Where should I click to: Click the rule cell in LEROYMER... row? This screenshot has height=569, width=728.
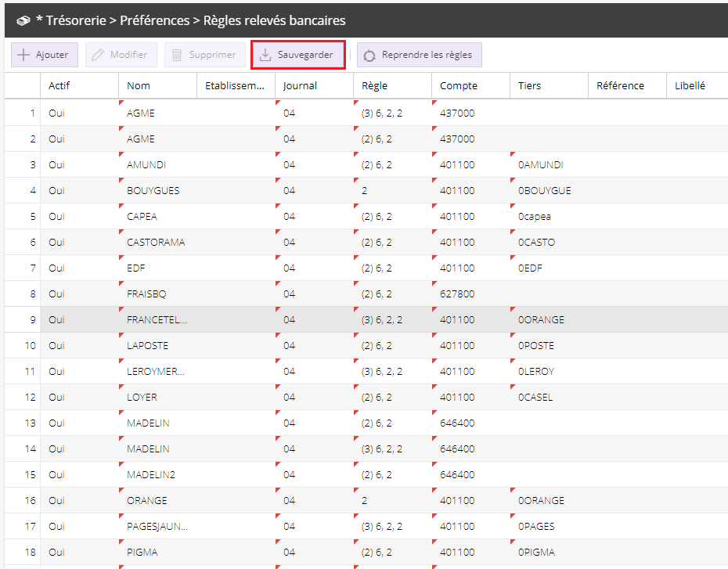pyautogui.click(x=393, y=371)
